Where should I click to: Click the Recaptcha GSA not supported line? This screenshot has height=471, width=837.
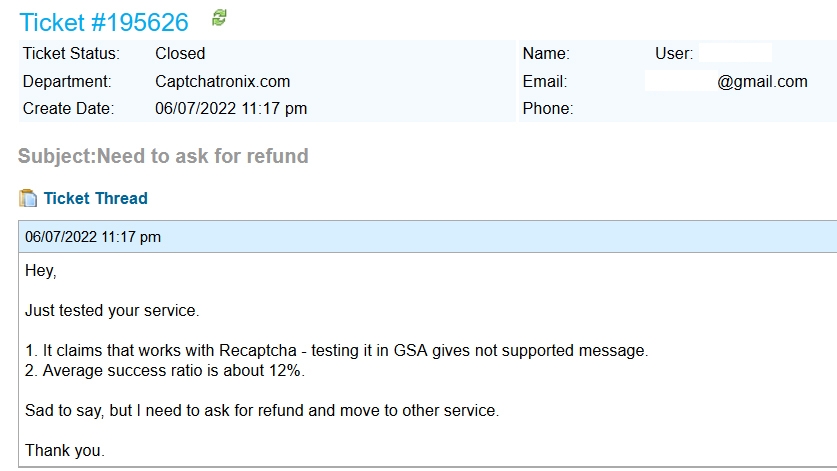coord(336,350)
